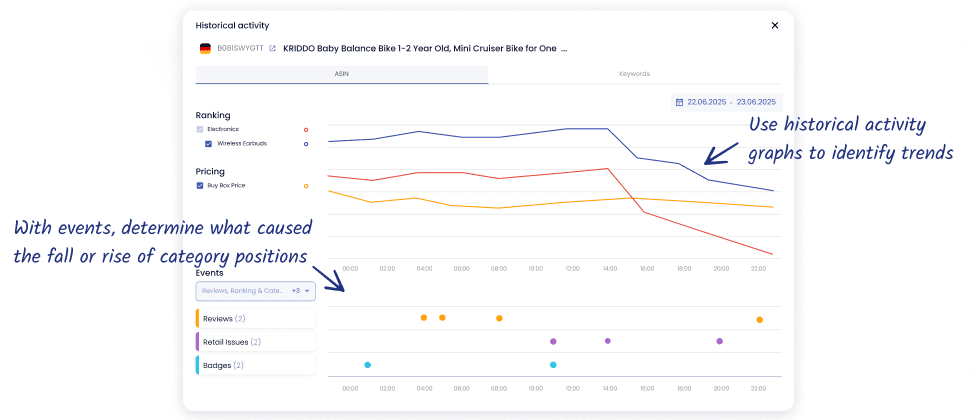
Task: Open product via external link icon
Action: (272, 48)
